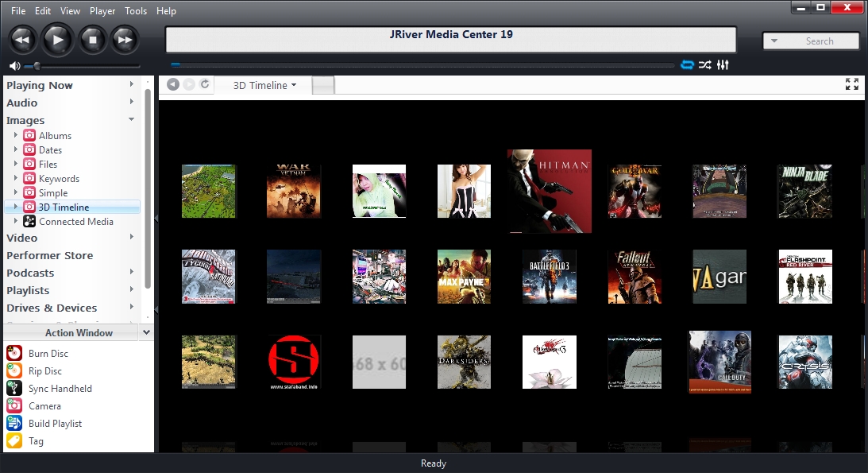Click the playback seek bar
868x473 pixels.
click(x=422, y=65)
